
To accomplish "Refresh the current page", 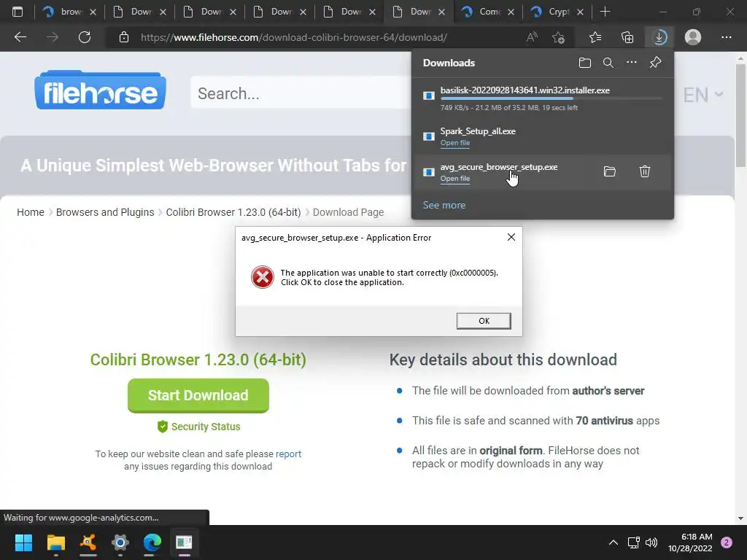I will coord(85,37).
